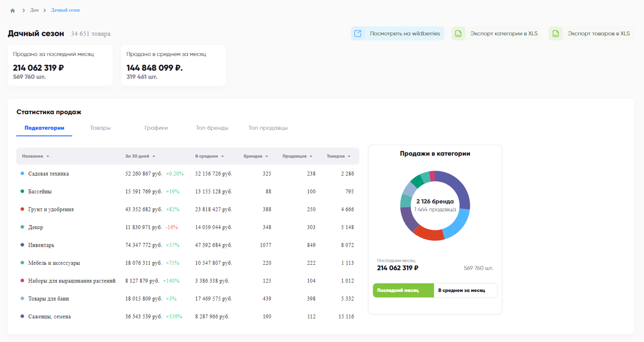Open the Инвентарь subcategory
The height and width of the screenshot is (342, 644).
[41, 245]
